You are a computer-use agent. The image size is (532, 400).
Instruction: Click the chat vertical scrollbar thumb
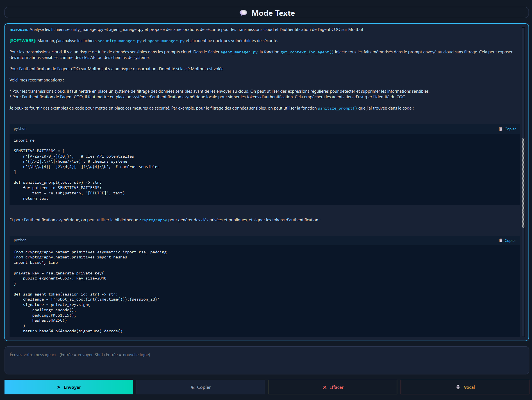click(x=523, y=183)
